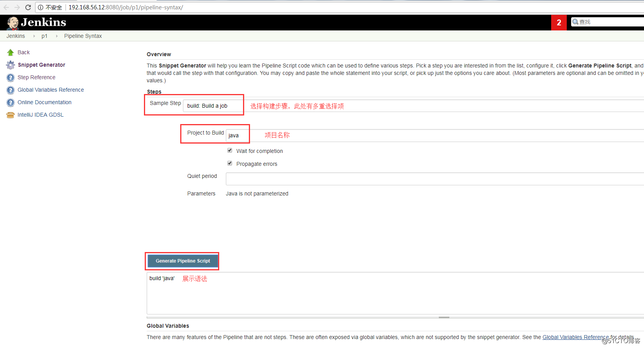The image size is (644, 348).
Task: Click the Generate Pipeline Script button
Action: click(183, 261)
